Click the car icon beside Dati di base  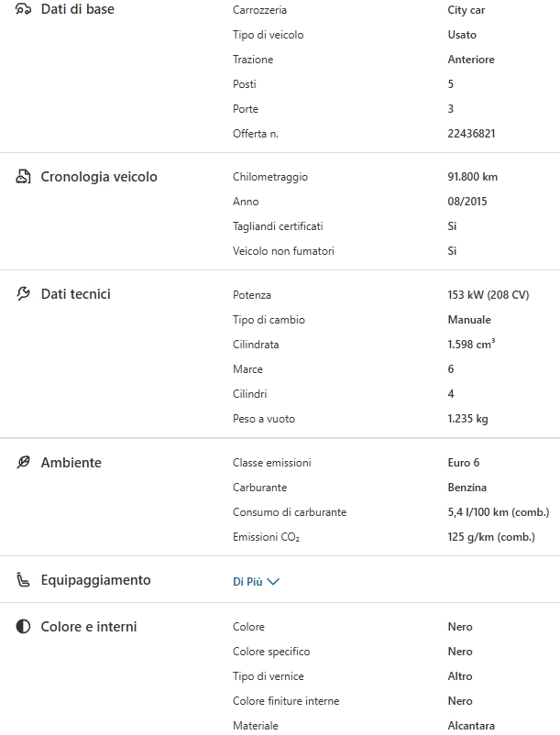(24, 9)
